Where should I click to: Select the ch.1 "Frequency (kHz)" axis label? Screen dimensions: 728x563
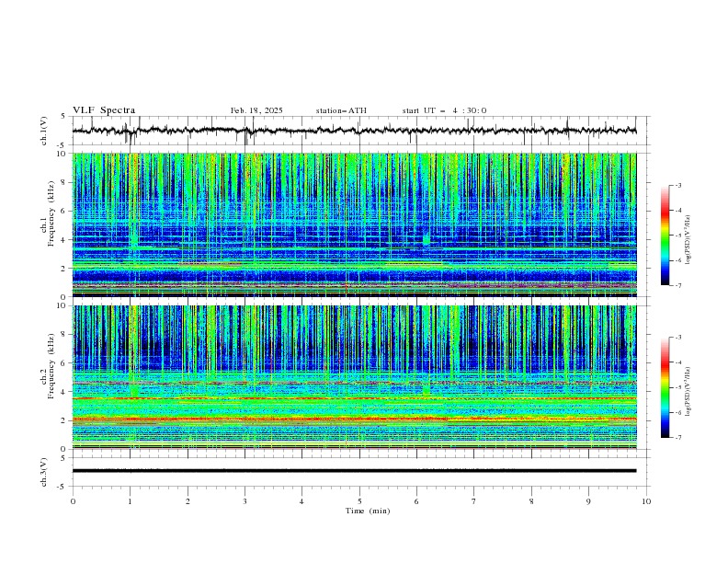51,214
